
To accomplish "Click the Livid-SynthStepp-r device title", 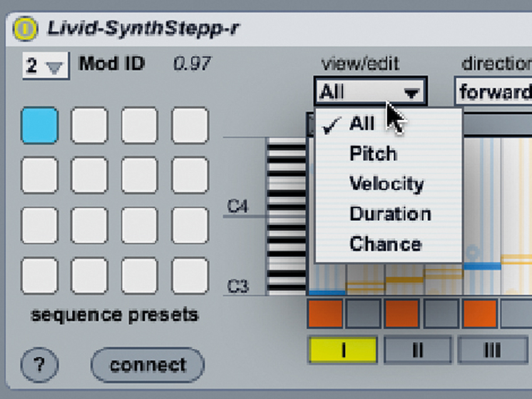I will pyautogui.click(x=143, y=28).
